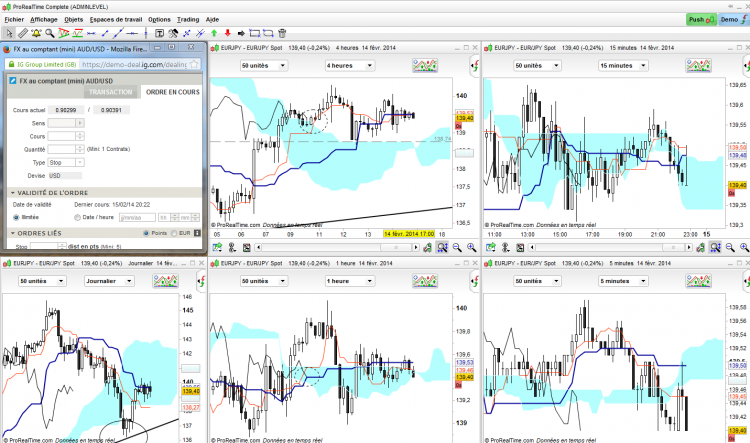This screenshot has width=750, height=443.
Task: Choose Points for linked orders
Action: point(146,233)
